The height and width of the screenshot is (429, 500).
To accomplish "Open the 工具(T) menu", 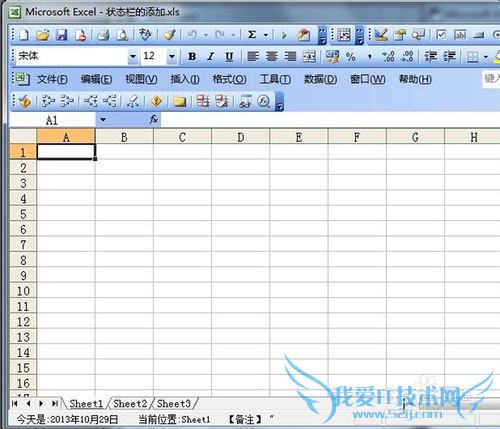I will click(275, 79).
